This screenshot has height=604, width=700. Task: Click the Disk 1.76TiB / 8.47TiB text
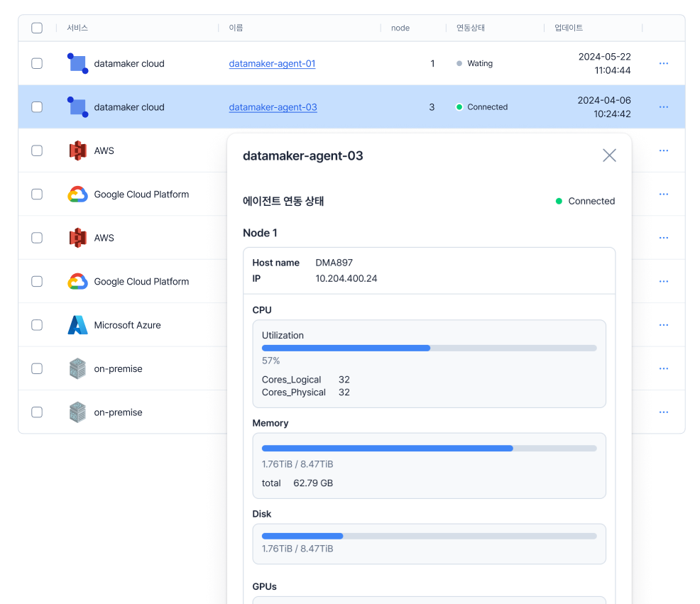(297, 549)
